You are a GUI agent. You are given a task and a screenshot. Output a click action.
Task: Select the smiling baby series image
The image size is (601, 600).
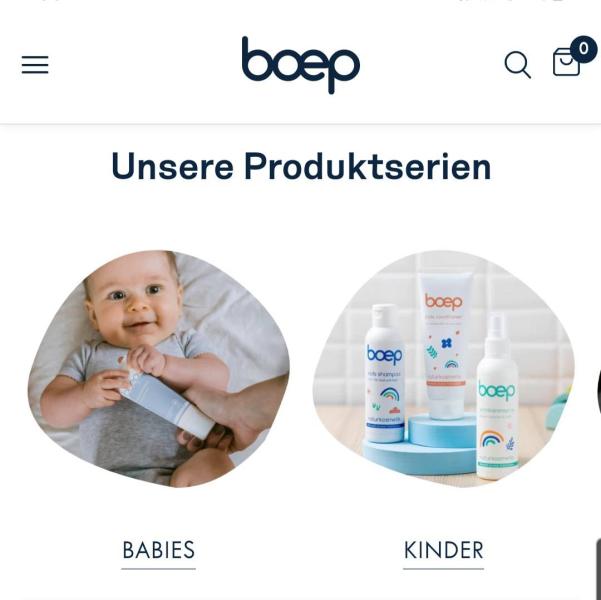159,368
